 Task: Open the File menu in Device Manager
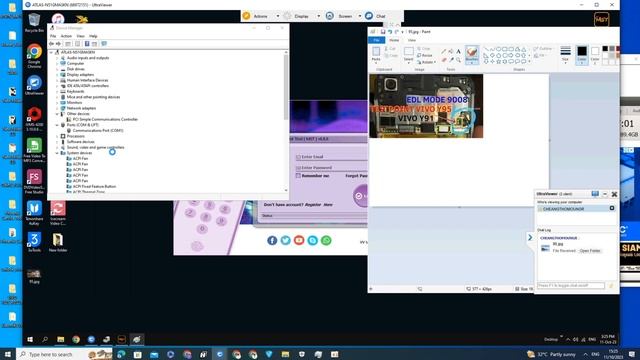click(x=53, y=36)
